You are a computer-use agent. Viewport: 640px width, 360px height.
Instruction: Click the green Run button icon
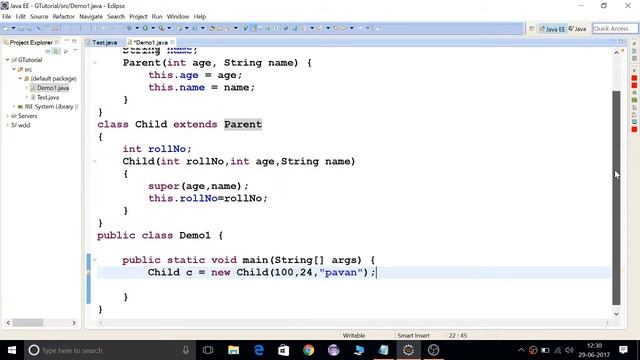(145, 28)
